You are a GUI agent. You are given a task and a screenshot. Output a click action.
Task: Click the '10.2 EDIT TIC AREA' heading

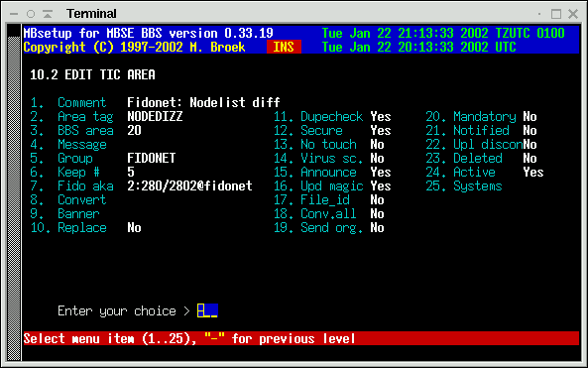92,74
